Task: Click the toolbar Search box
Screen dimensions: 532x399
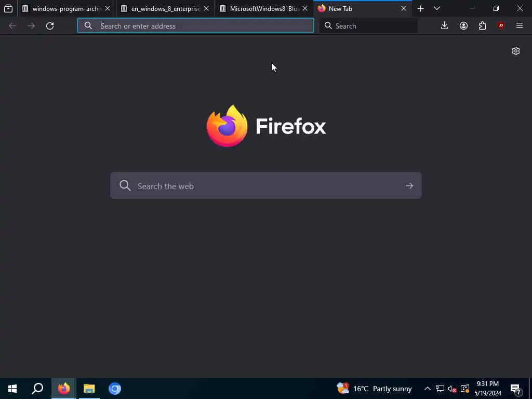Action: pos(368,26)
